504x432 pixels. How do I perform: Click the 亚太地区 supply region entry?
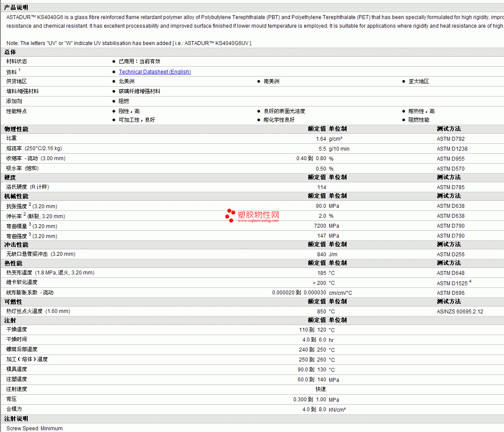pyautogui.click(x=419, y=81)
